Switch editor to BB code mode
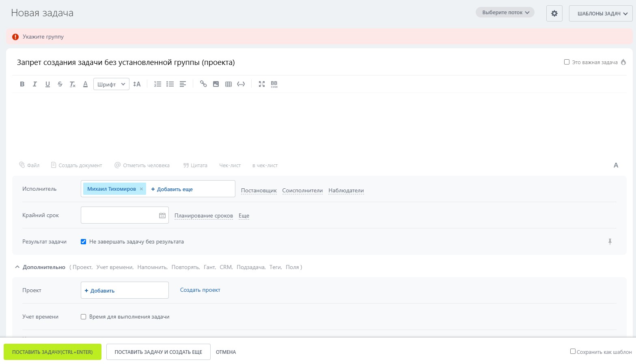Image resolution: width=636 pixels, height=364 pixels. (x=274, y=84)
